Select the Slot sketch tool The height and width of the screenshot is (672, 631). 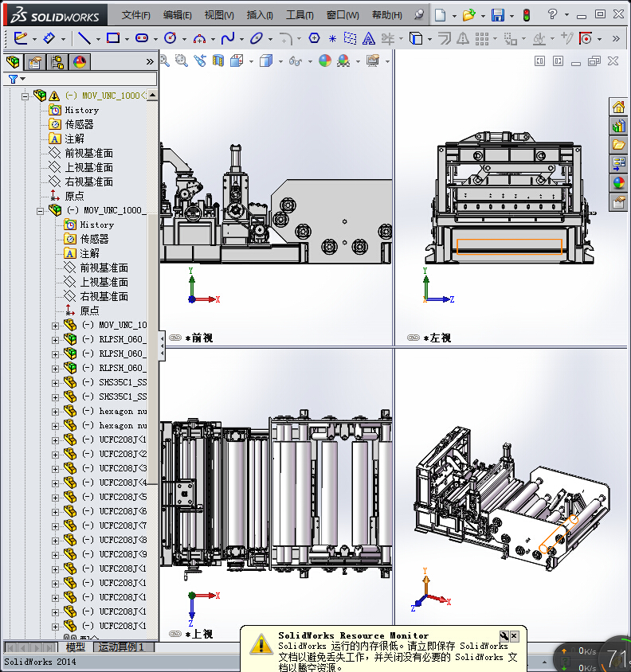pos(142,38)
